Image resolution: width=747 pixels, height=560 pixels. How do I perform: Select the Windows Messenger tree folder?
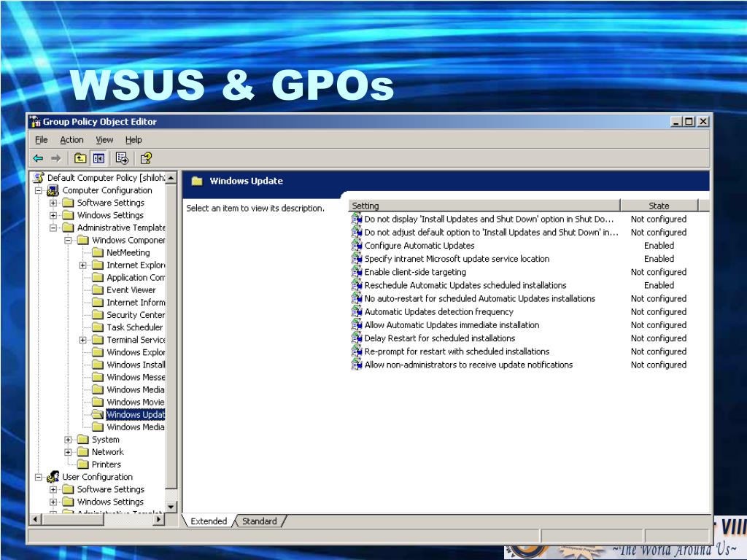coord(135,377)
